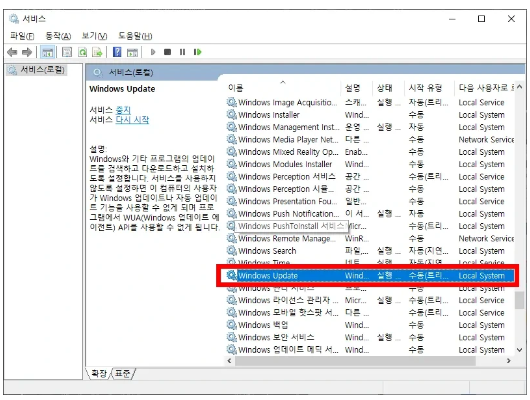Restart the service with the restart icon

(197, 52)
